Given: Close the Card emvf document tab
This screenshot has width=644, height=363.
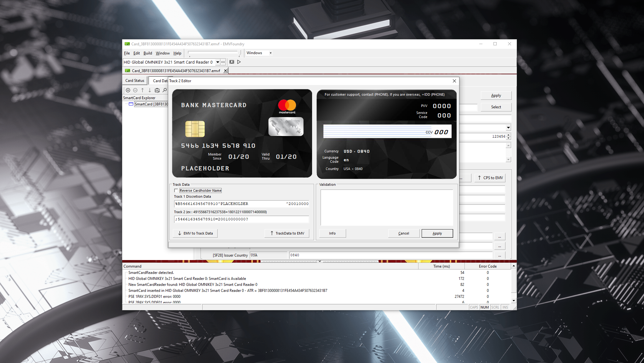Looking at the screenshot, I should tap(225, 71).
